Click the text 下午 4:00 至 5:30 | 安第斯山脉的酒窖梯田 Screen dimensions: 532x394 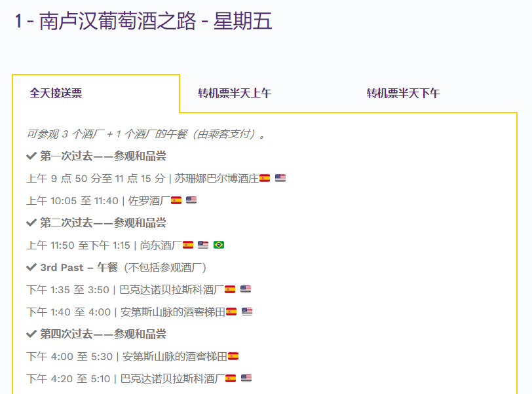click(x=127, y=356)
